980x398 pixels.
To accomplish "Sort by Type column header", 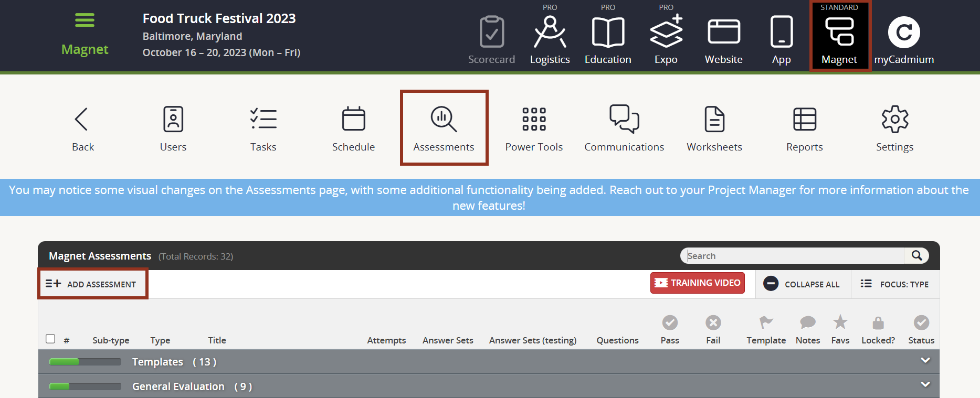I will 160,340.
